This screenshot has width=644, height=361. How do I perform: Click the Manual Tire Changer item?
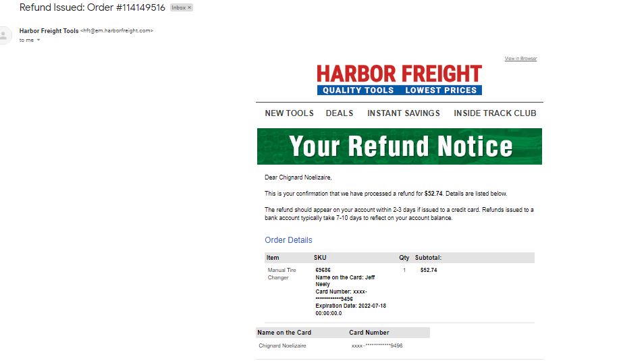click(281, 274)
